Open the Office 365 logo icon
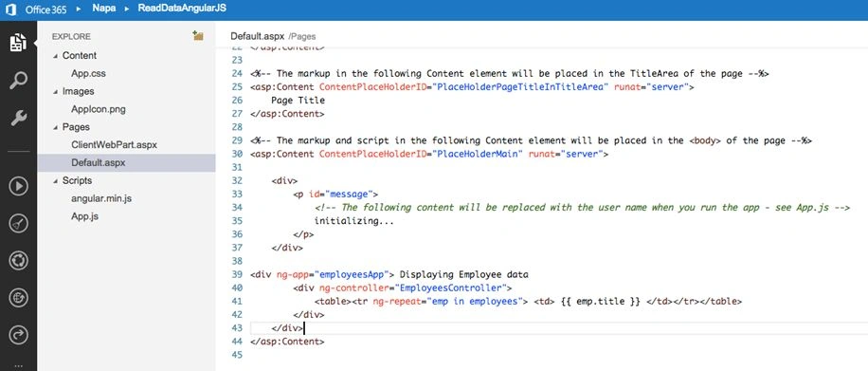The width and height of the screenshot is (868, 371). pyautogui.click(x=10, y=9)
